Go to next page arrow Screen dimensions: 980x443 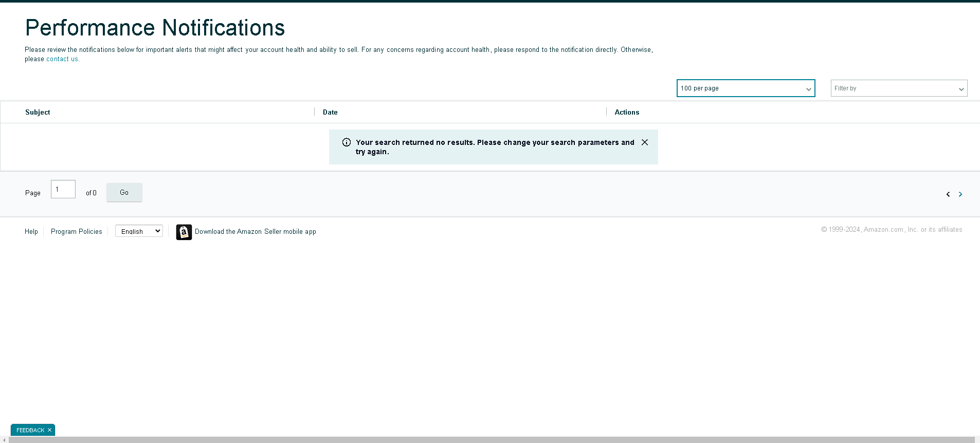(960, 194)
